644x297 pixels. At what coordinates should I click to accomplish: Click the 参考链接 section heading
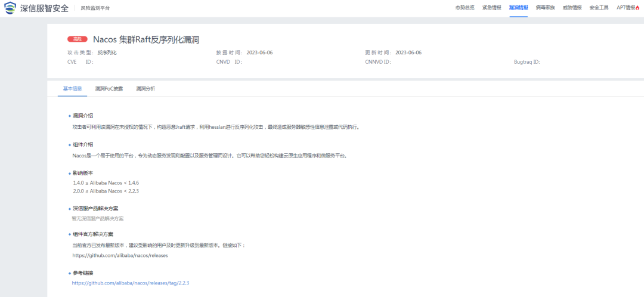click(82, 273)
